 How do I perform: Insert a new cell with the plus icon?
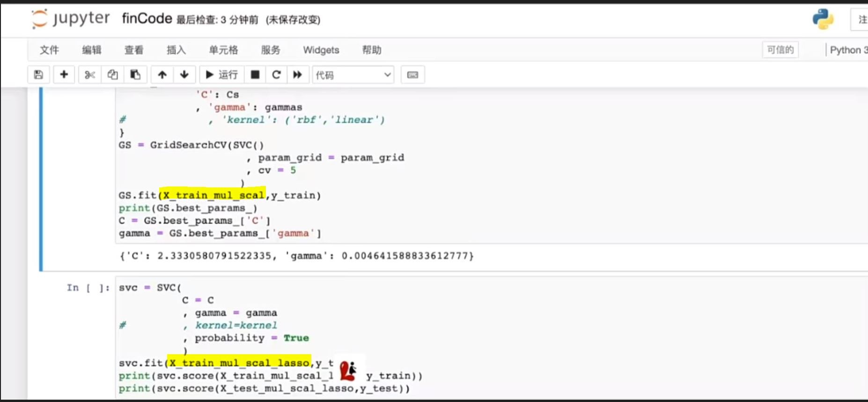(x=64, y=74)
